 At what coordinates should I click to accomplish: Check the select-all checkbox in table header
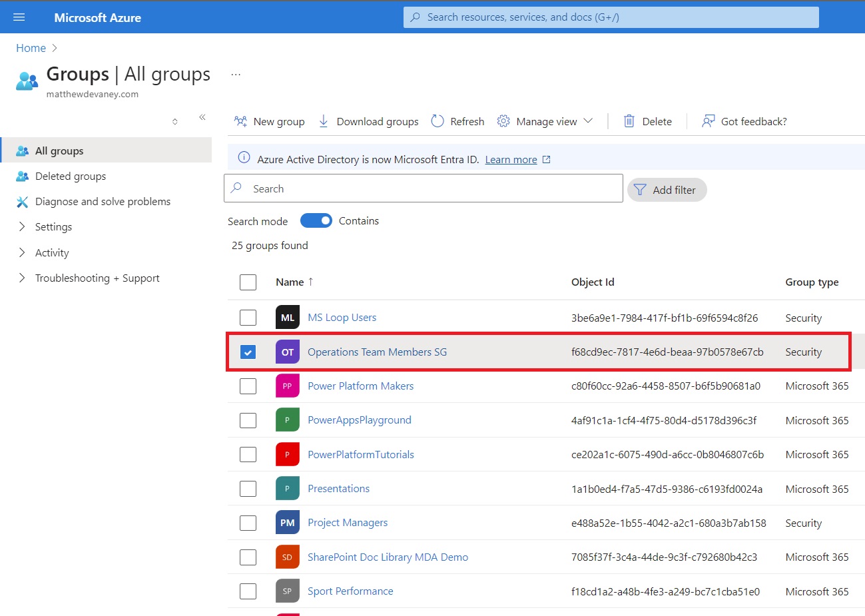[248, 282]
